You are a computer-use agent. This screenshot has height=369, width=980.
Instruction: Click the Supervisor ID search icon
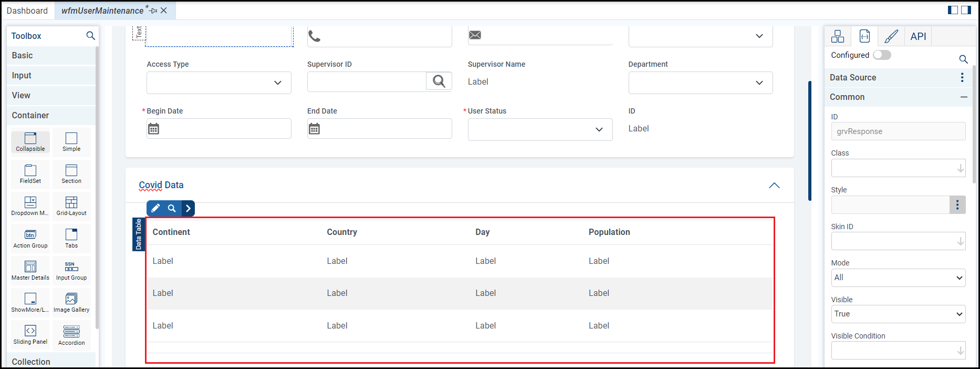439,81
